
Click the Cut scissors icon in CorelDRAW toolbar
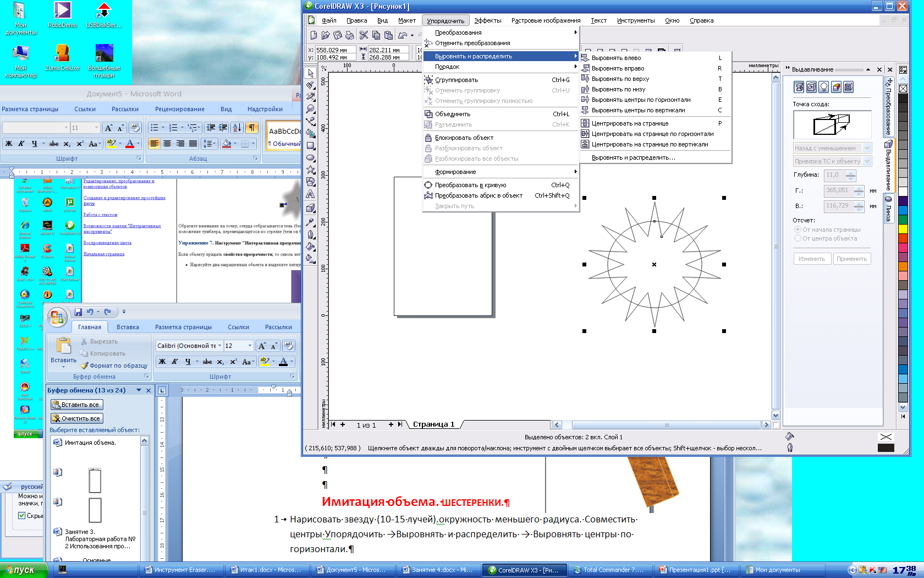[x=364, y=35]
